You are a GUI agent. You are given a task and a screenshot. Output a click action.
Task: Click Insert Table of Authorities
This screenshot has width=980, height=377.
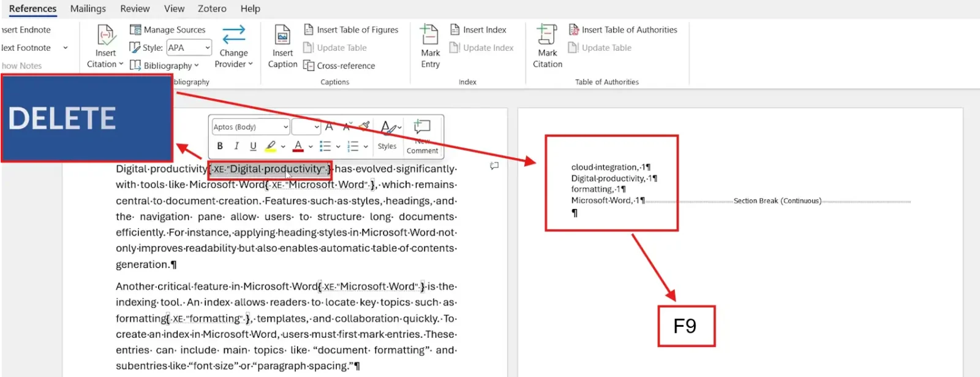pos(623,29)
